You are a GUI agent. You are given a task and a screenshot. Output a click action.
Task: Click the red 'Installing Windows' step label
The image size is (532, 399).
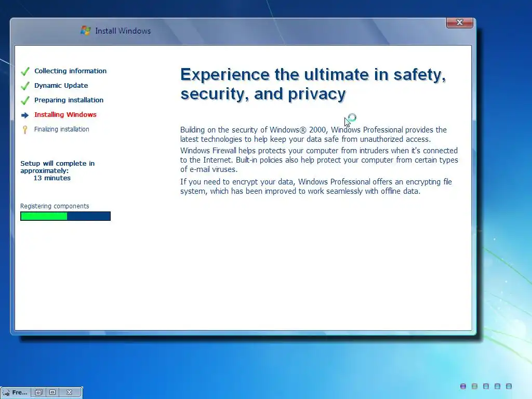(x=65, y=115)
